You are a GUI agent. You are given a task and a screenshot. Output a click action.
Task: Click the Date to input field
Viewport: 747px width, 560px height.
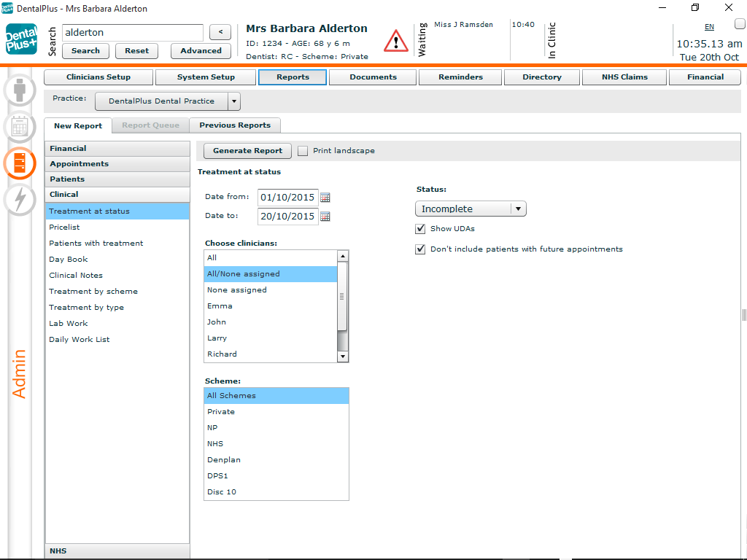(x=287, y=216)
